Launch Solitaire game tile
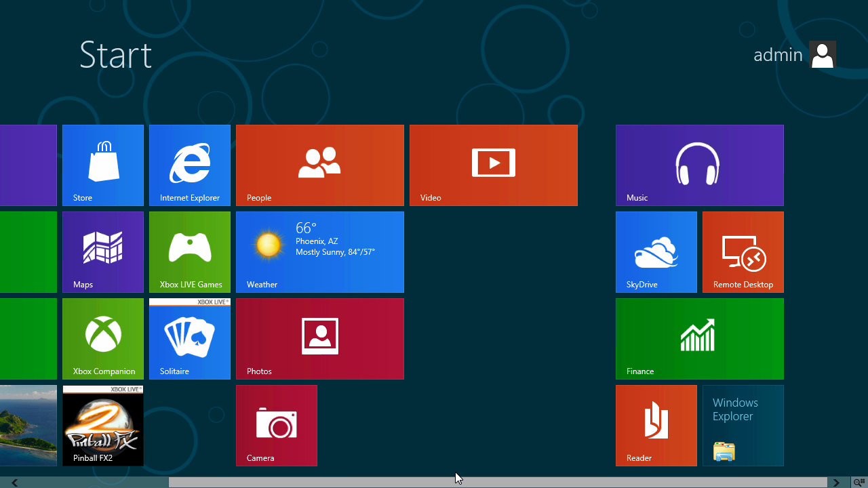Screen dimensions: 868x488 [190, 339]
